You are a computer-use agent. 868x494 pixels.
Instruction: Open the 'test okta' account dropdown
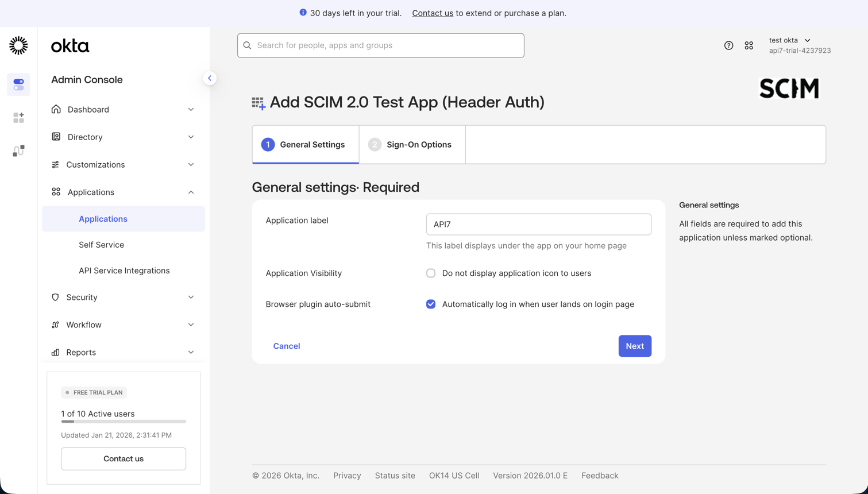[x=790, y=40]
